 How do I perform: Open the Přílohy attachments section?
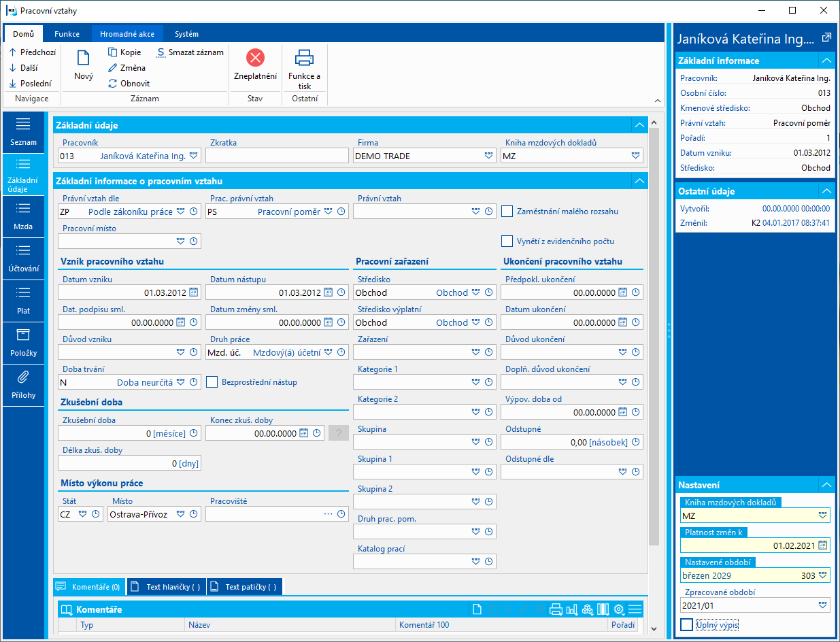tap(23, 385)
